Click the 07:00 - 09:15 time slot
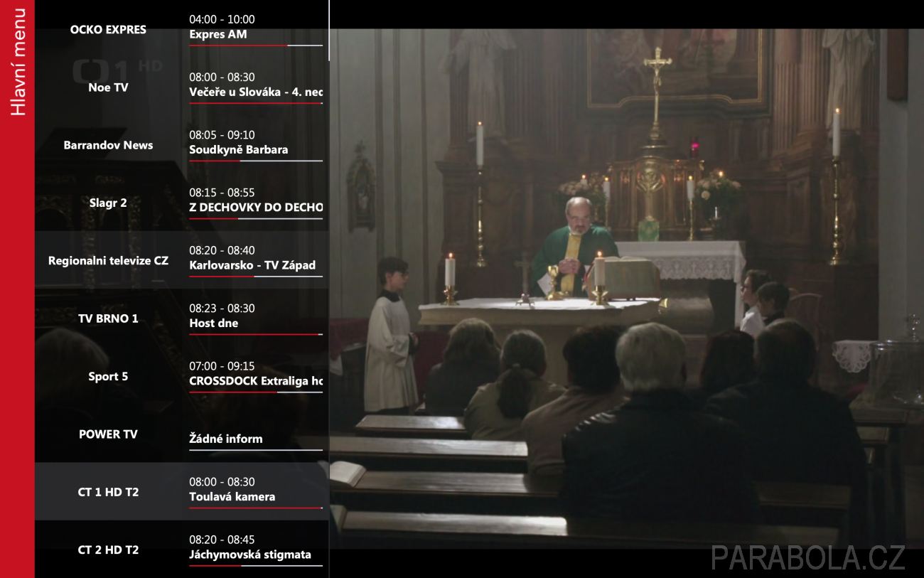 [222, 366]
